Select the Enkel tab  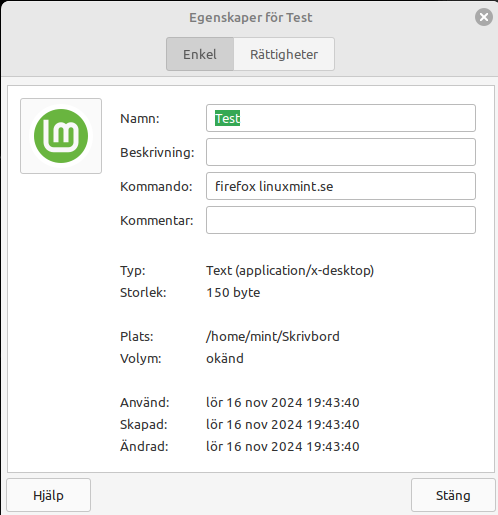[x=200, y=54]
